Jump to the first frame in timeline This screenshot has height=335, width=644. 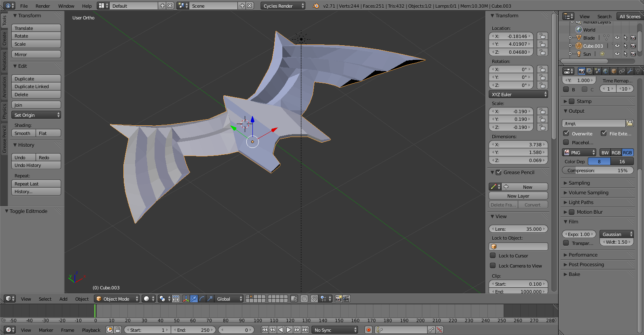265,330
